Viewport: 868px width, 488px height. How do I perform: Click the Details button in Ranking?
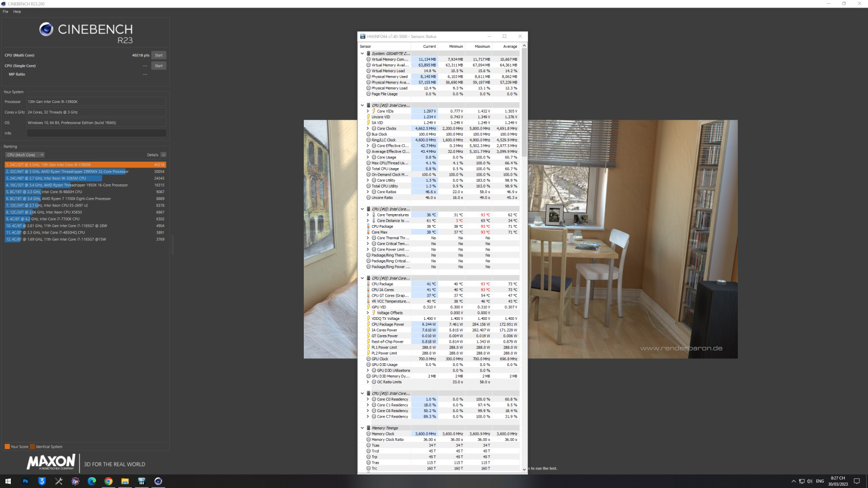point(152,155)
